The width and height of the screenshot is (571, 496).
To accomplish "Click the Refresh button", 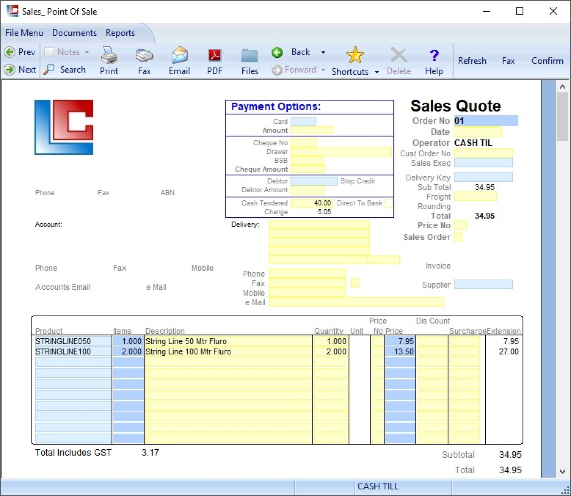I will (472, 60).
